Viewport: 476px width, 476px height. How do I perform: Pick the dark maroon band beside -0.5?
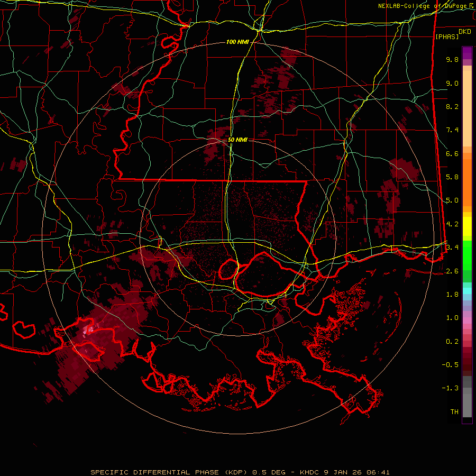(467, 364)
